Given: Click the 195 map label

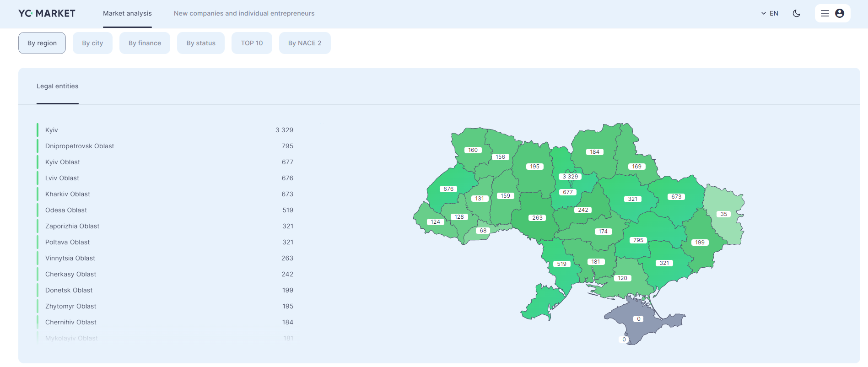Looking at the screenshot, I should 534,167.
